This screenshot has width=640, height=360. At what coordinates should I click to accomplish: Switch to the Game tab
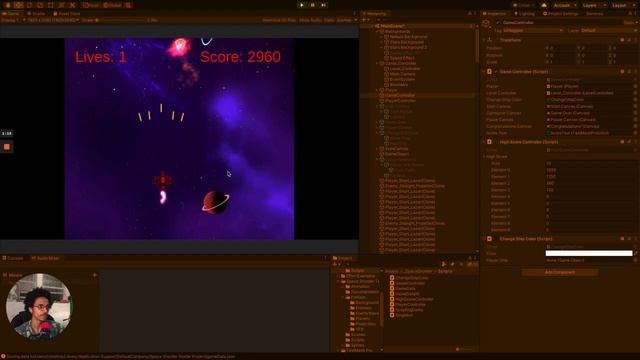tap(11, 13)
